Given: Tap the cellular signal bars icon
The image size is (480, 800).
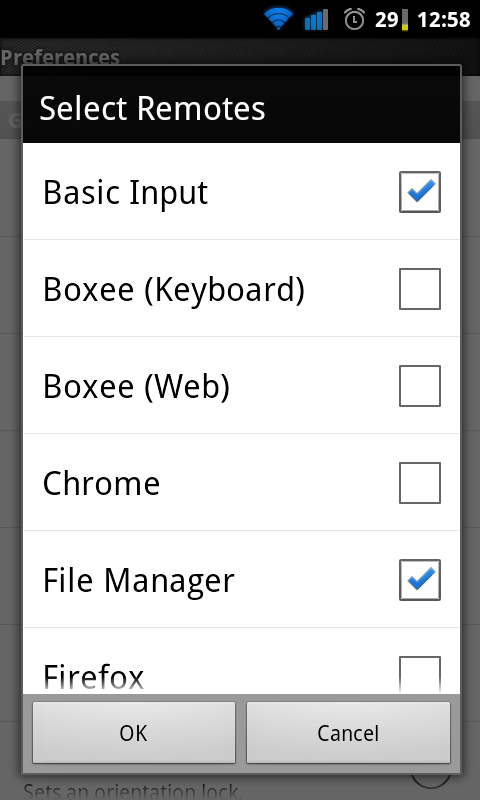Looking at the screenshot, I should point(316,20).
